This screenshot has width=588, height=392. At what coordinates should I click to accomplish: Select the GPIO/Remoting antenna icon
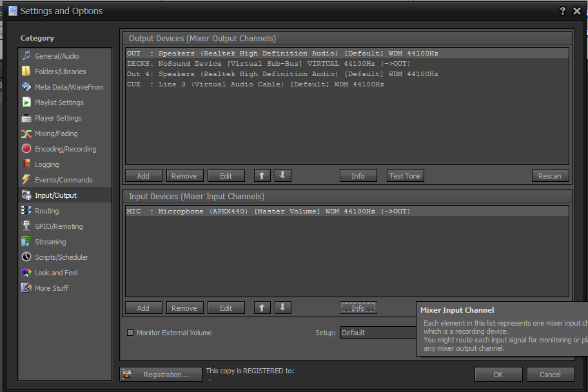(x=27, y=226)
